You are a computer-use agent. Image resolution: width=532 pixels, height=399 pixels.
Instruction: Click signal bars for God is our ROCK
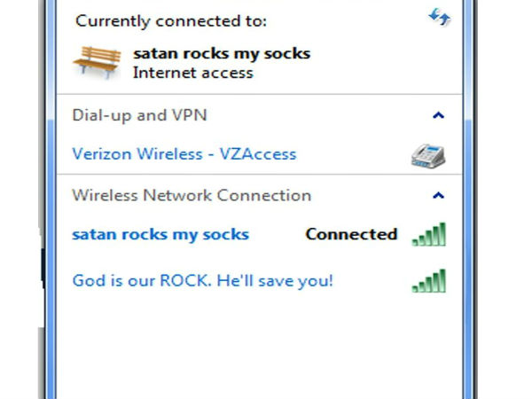429,282
